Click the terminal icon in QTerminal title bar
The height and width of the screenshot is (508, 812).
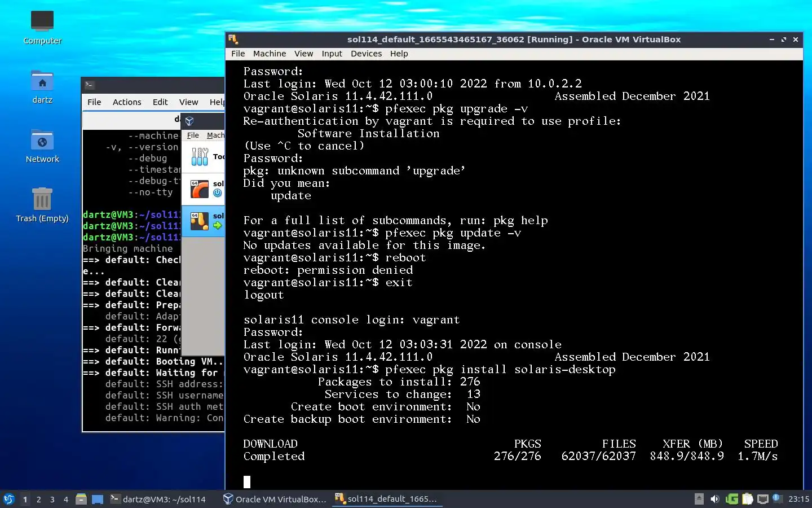[x=89, y=85]
